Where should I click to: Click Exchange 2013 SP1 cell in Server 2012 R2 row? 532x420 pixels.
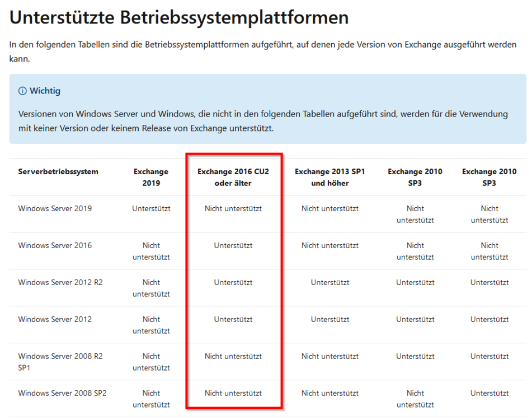coord(329,282)
